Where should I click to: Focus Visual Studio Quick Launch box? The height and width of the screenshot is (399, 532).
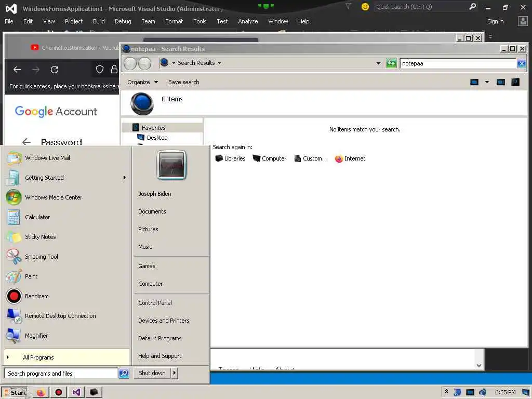[421, 7]
